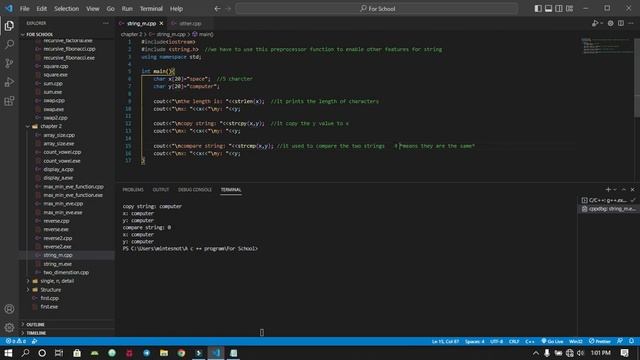Image resolution: width=640 pixels, height=360 pixels.
Task: Open File Explorer from the taskbar
Action: [164, 353]
